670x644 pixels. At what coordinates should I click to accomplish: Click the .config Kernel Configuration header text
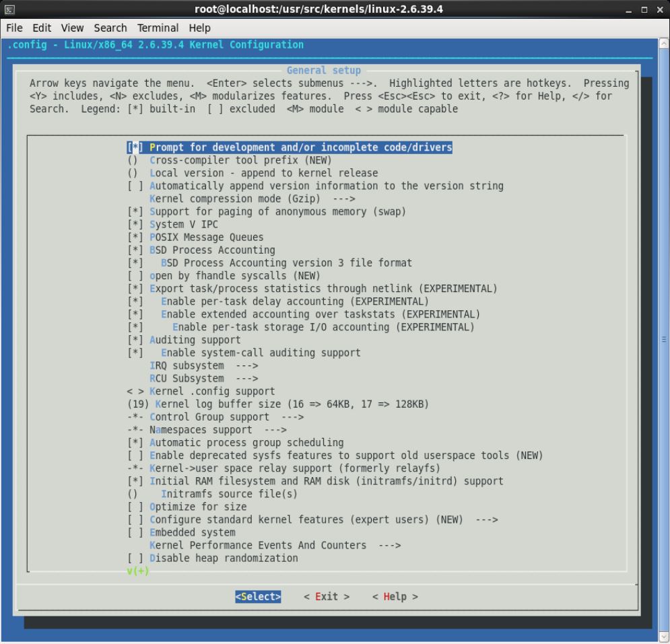[156, 45]
